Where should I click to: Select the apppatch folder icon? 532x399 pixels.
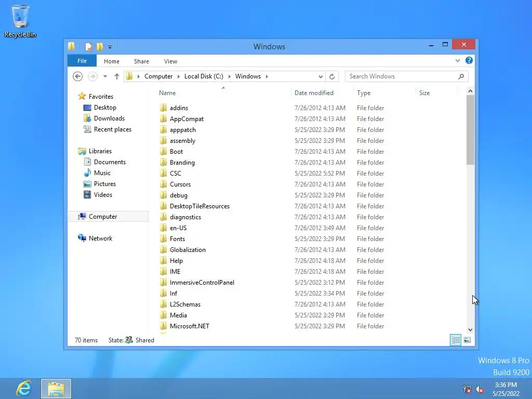point(164,129)
